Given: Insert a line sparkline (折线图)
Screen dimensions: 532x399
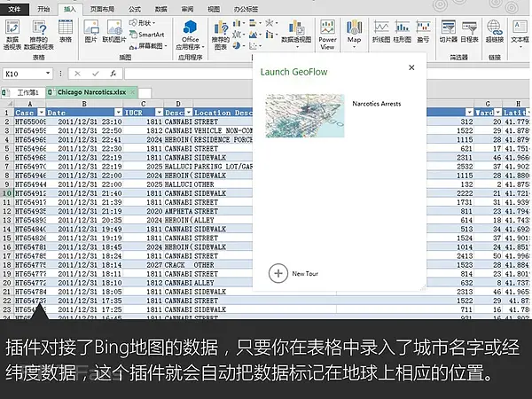Looking at the screenshot, I should tap(381, 30).
